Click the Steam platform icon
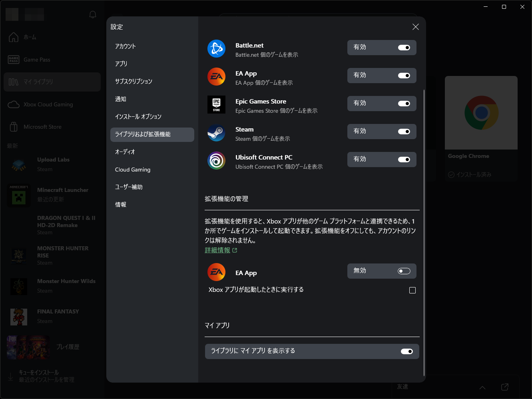 coord(216,132)
